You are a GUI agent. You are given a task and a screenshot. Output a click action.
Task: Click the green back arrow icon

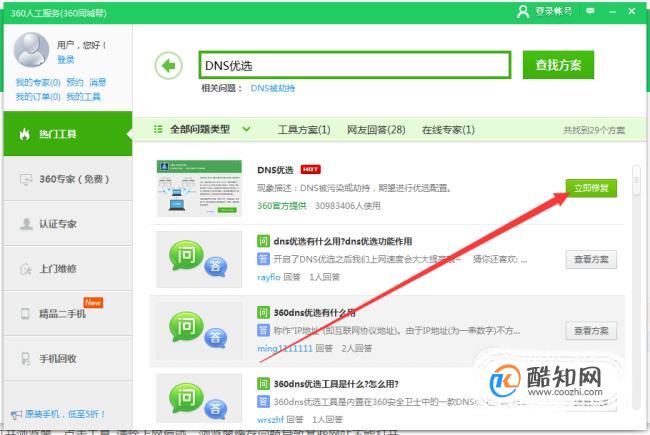(168, 66)
